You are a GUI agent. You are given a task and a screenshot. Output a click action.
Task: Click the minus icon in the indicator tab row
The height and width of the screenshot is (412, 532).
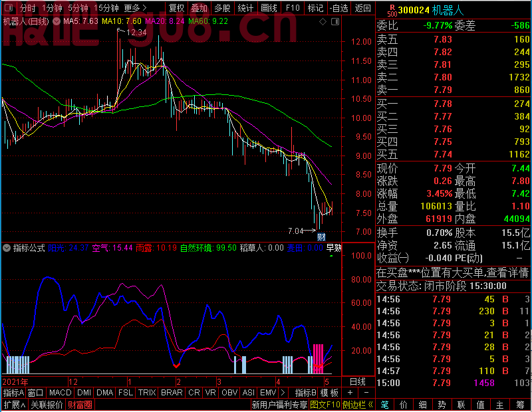tap(366, 393)
